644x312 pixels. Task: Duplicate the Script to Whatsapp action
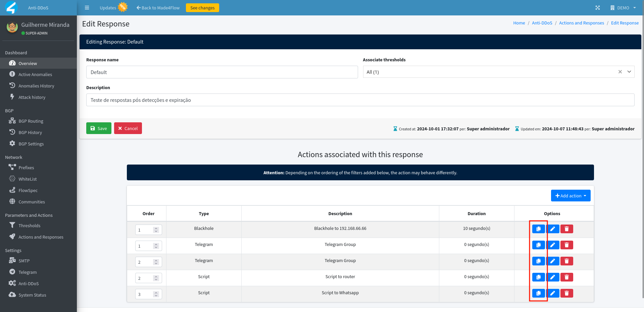[538, 293]
